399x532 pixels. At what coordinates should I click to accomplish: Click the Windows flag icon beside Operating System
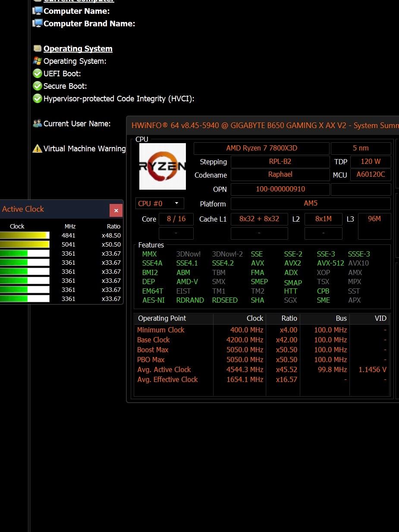point(38,61)
